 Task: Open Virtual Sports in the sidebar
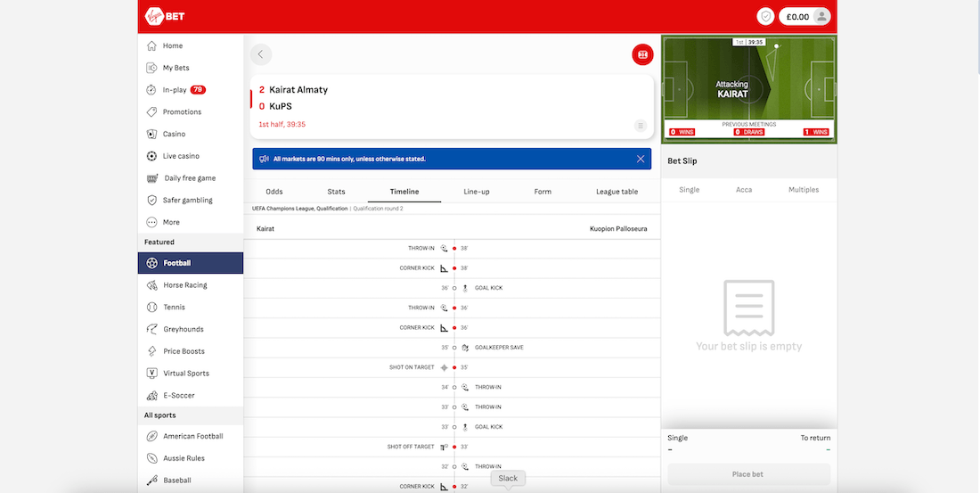coord(191,374)
